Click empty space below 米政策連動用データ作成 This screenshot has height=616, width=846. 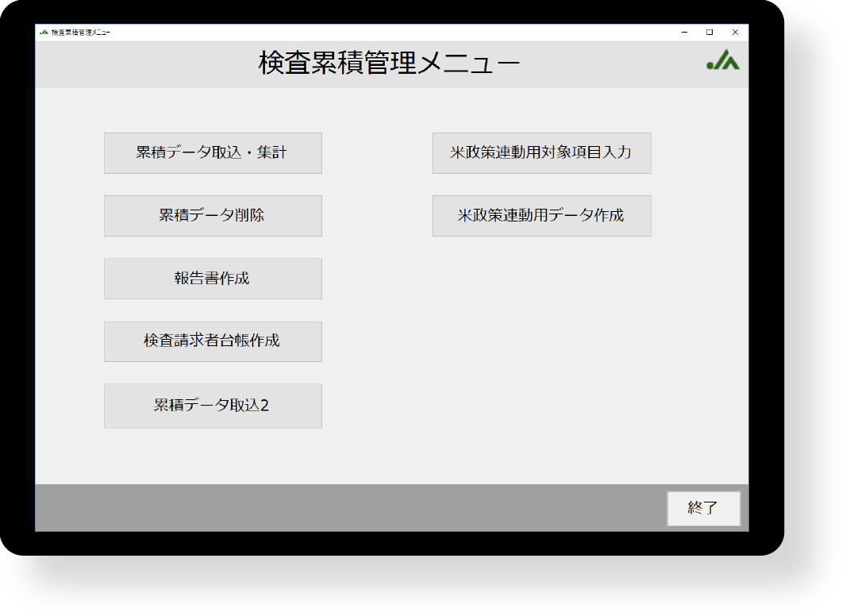pos(541,333)
